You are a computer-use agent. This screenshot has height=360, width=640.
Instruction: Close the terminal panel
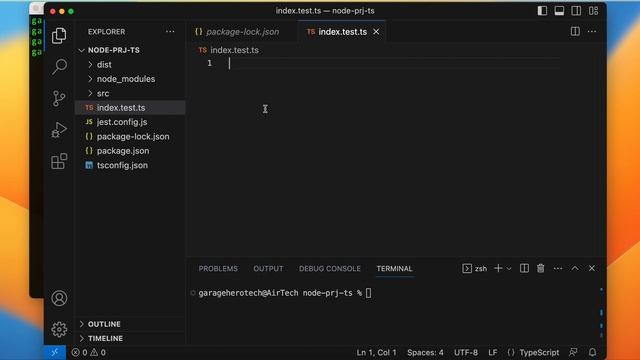point(592,268)
